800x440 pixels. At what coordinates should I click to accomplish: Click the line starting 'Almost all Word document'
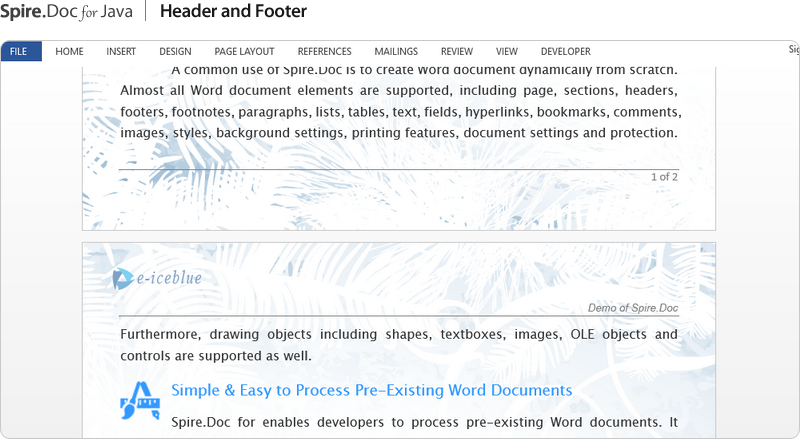[x=399, y=90]
